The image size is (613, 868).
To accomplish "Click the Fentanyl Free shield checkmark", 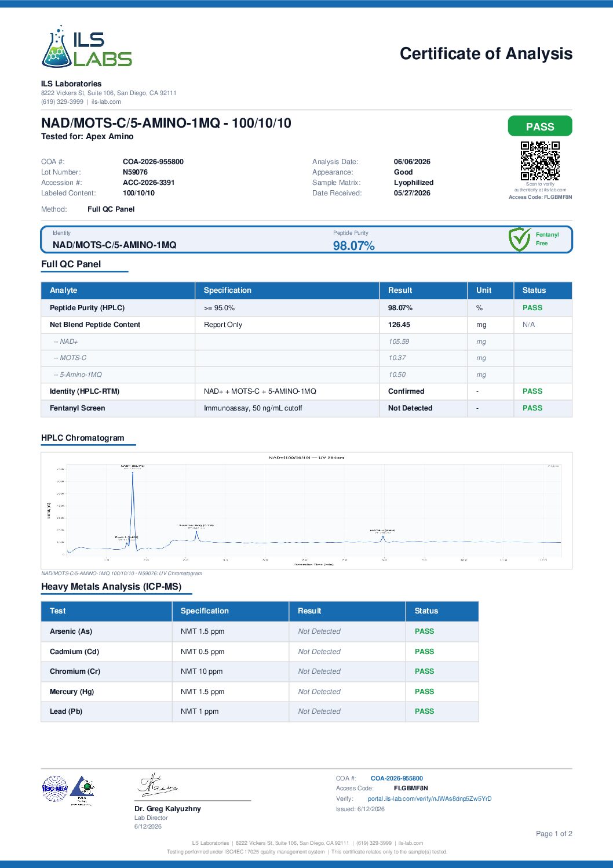I will click(519, 239).
